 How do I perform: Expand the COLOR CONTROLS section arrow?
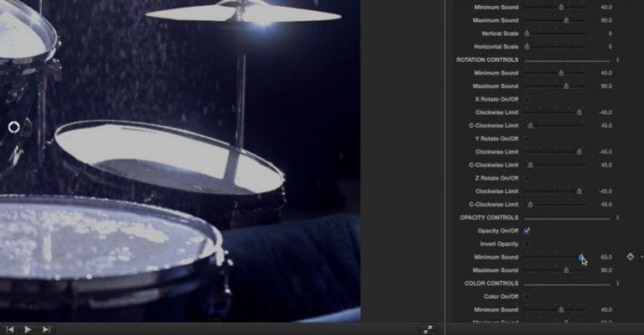tap(617, 284)
